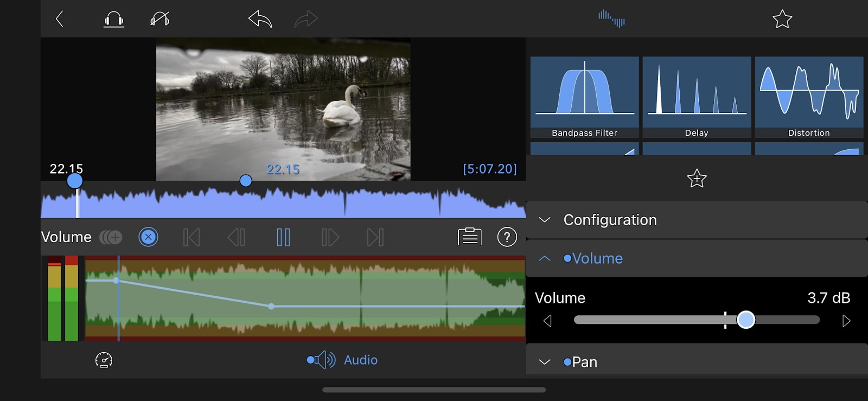Decrease volume with left arrow
Screen dimensions: 868x401
click(548, 321)
